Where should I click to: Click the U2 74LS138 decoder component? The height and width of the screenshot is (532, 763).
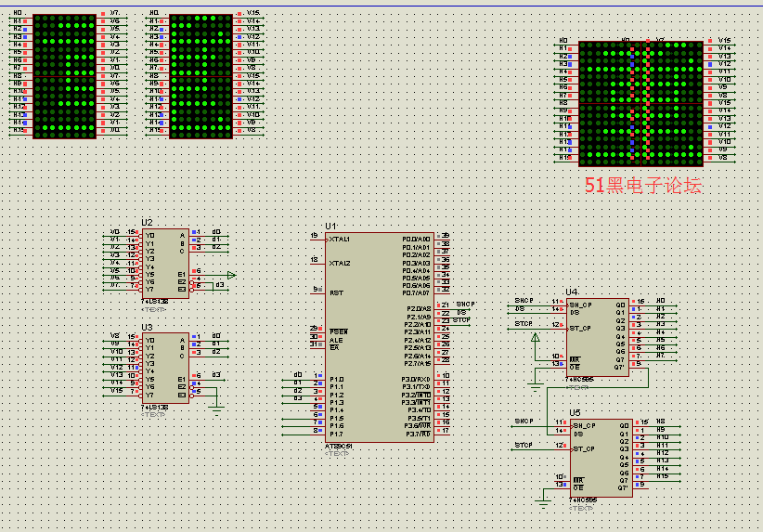[x=164, y=265]
